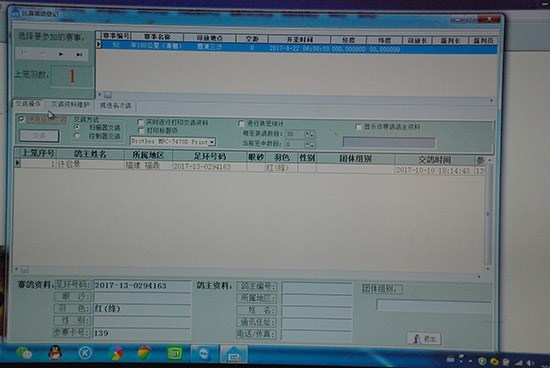Screen dimensions: 550x368
Task: Click the 足环号码 input field at bottom
Action: (x=142, y=286)
